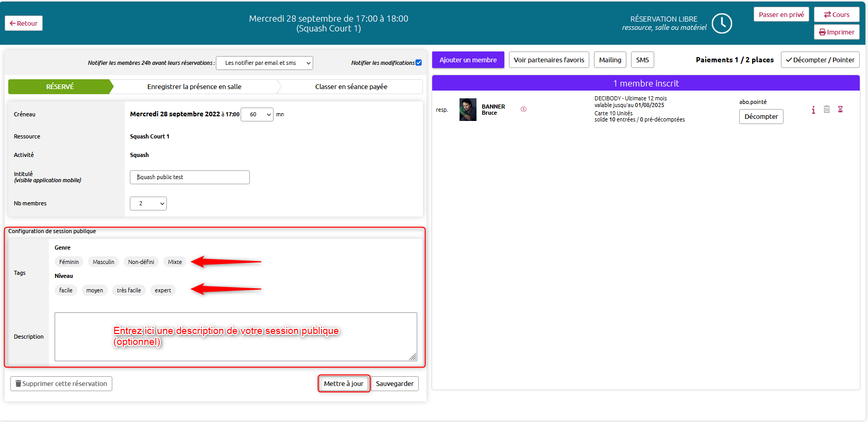The height and width of the screenshot is (422, 868).
Task: Click the info icon for Bruce Banner
Action: [x=813, y=110]
